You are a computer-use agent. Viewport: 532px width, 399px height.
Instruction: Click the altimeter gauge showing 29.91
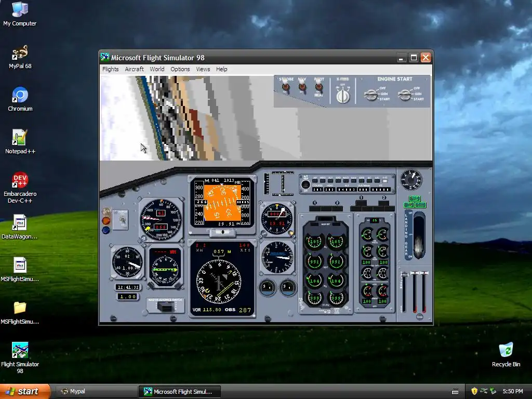[277, 219]
